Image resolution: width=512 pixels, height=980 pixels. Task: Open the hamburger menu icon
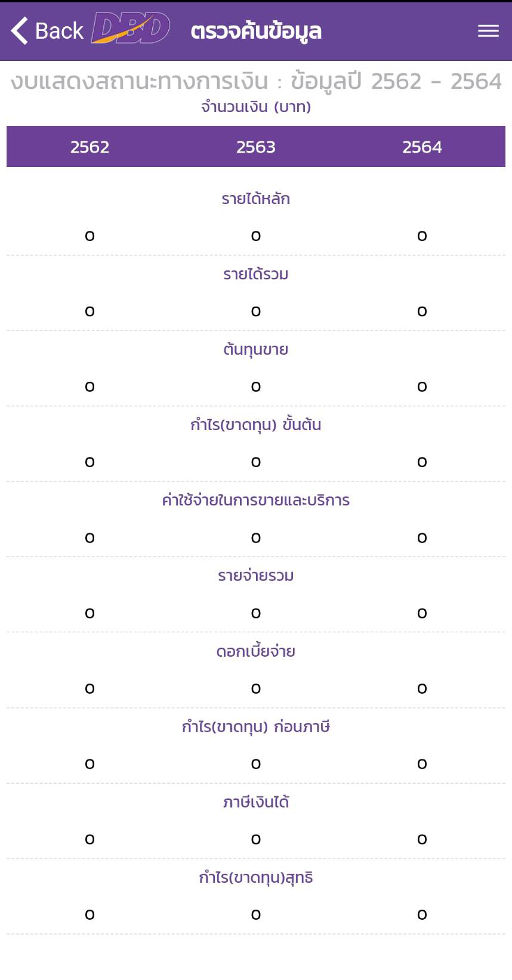488,31
